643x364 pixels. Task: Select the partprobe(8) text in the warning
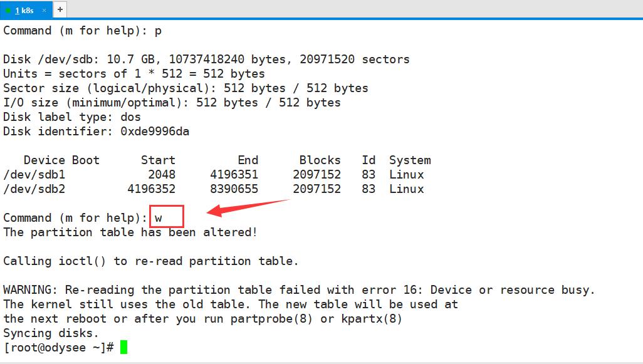click(x=272, y=318)
